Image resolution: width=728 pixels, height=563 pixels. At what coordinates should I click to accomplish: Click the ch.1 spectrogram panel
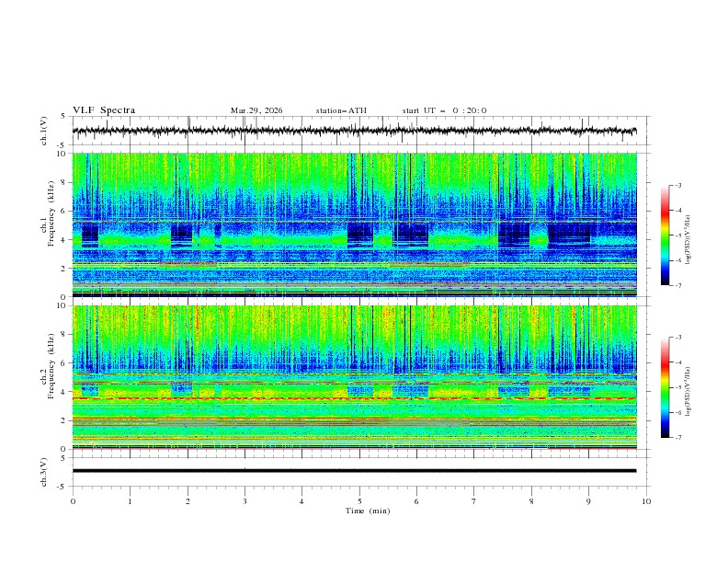(355, 224)
